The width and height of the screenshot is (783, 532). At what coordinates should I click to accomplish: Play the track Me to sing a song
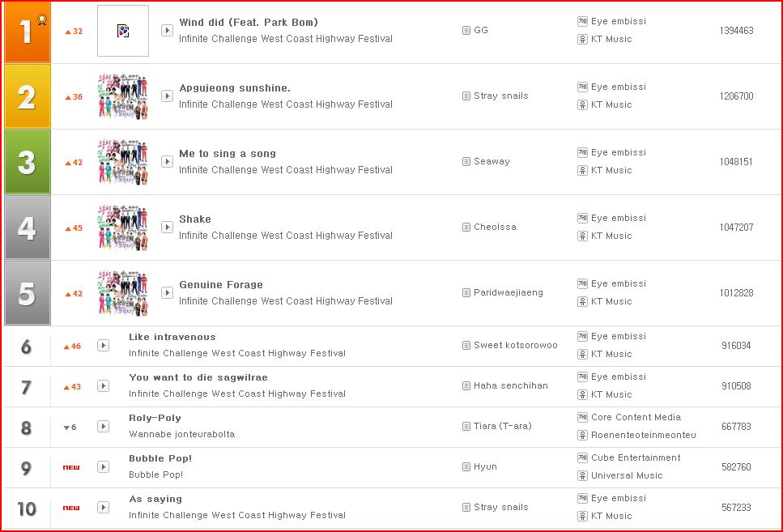click(x=167, y=162)
